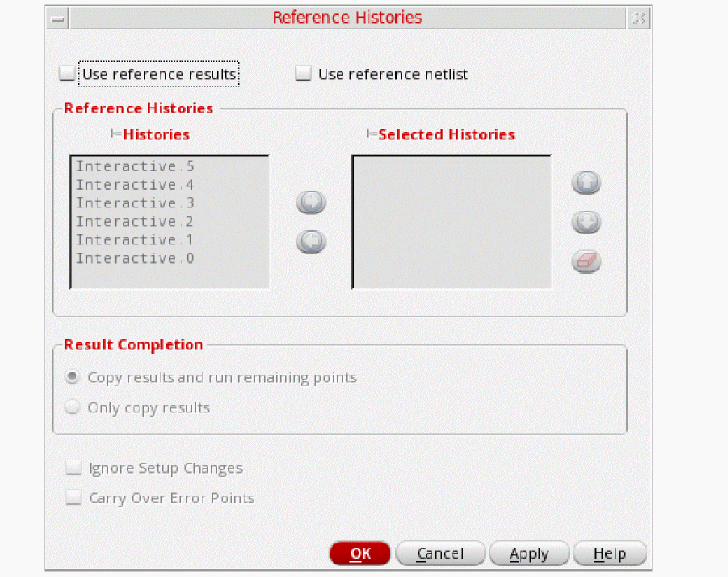Select Interactive.2 in Histories list
Image resolution: width=728 pixels, height=577 pixels.
click(x=135, y=222)
